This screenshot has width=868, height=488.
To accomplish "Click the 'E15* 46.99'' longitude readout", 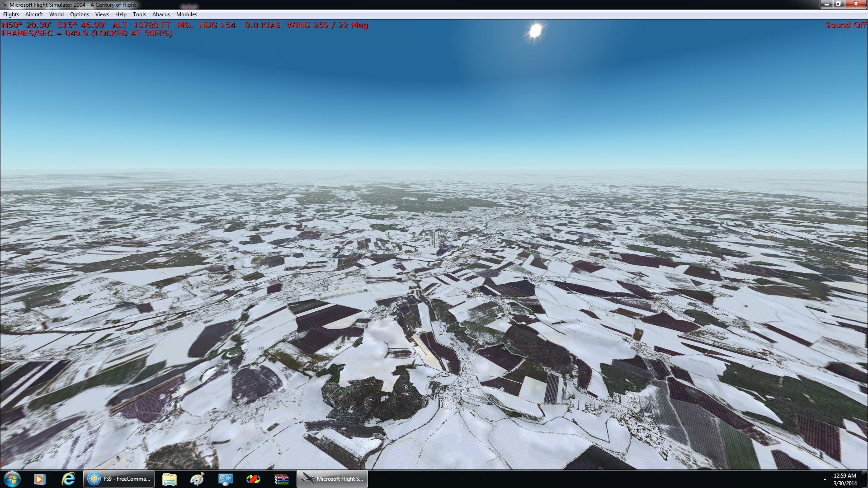I will coord(82,25).
